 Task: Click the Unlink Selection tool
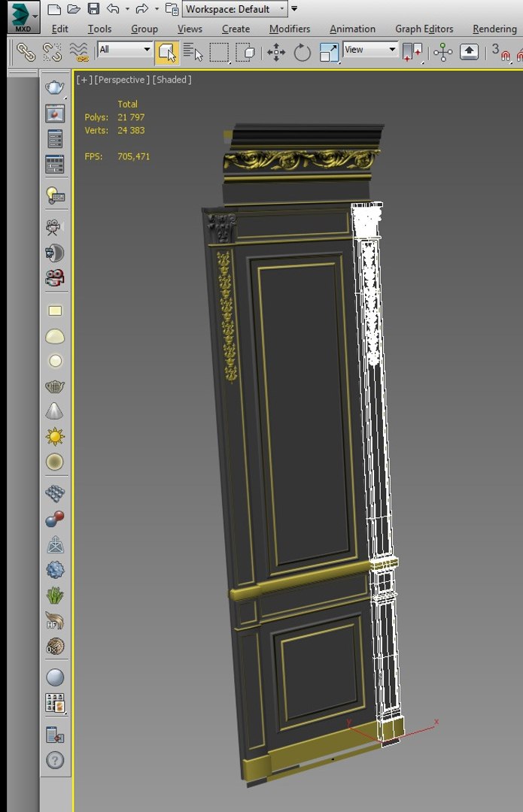click(53, 52)
